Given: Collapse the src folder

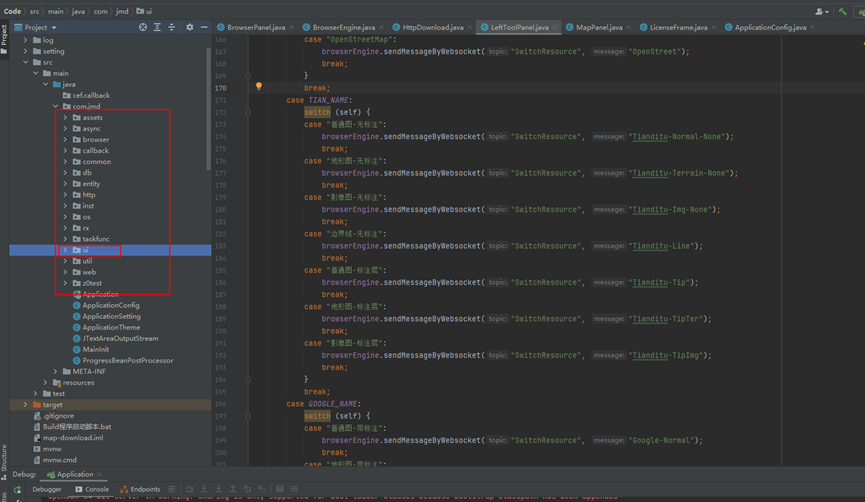Looking at the screenshot, I should 25,62.
